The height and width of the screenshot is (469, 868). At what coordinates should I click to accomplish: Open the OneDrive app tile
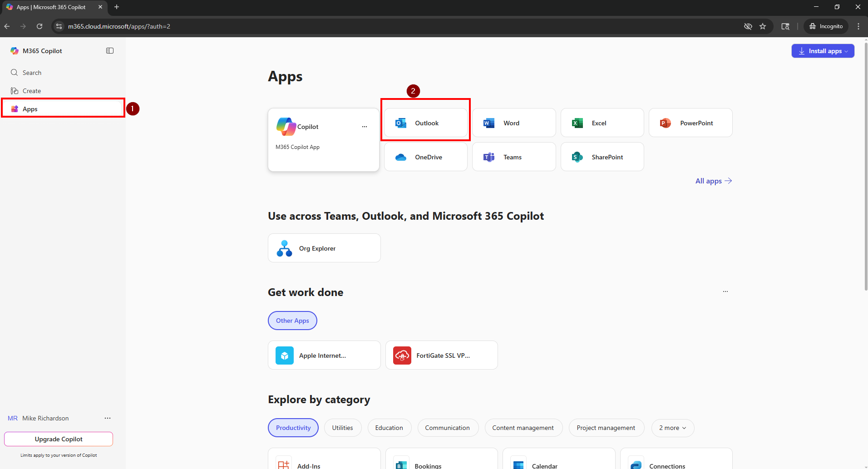tap(426, 157)
